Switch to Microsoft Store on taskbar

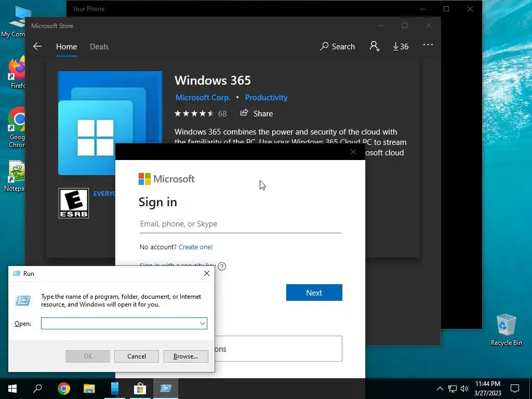[140, 389]
